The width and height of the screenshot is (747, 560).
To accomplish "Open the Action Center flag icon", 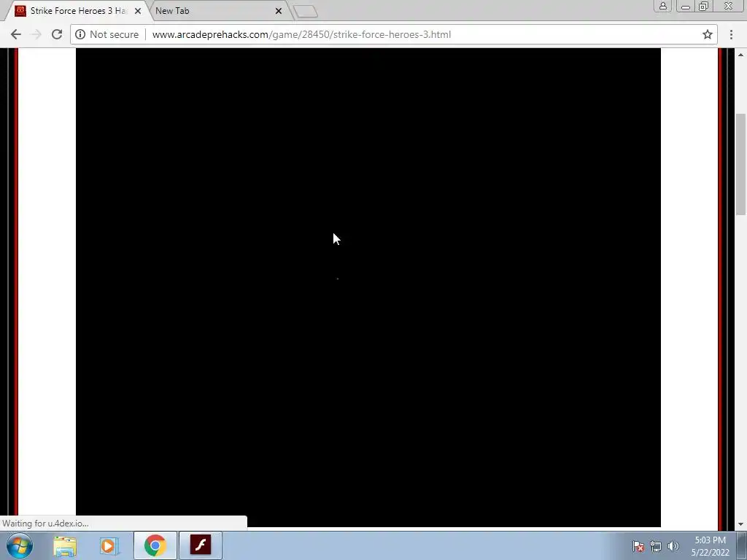I will pos(638,546).
